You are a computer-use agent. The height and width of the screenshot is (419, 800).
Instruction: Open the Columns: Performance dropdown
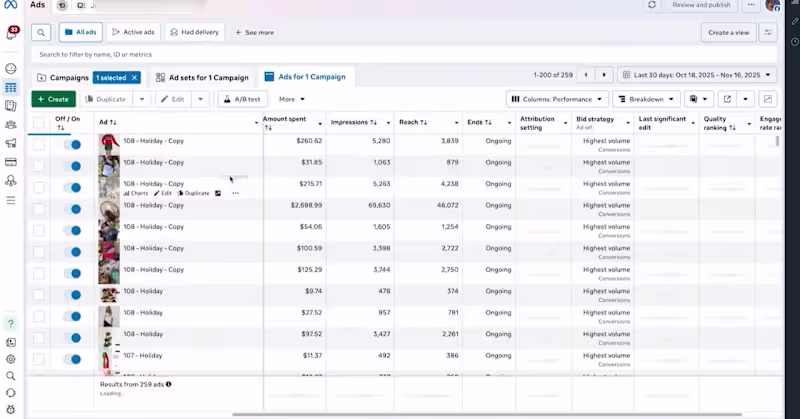pyautogui.click(x=557, y=99)
